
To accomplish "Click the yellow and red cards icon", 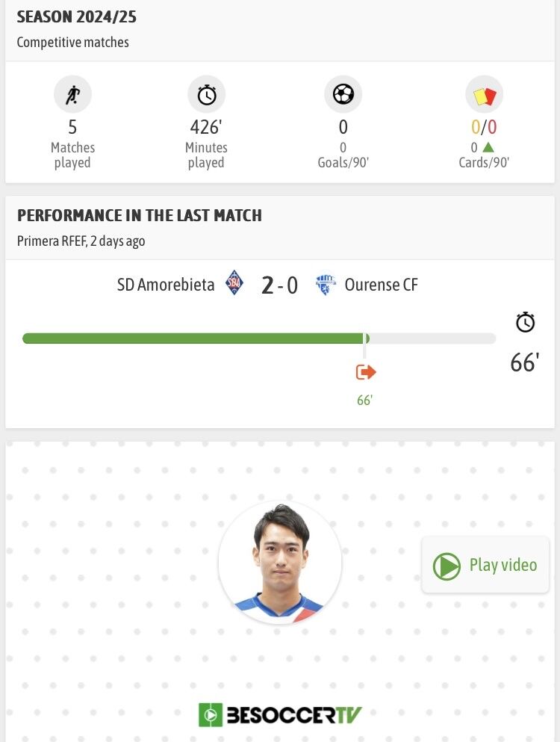I will tap(484, 95).
